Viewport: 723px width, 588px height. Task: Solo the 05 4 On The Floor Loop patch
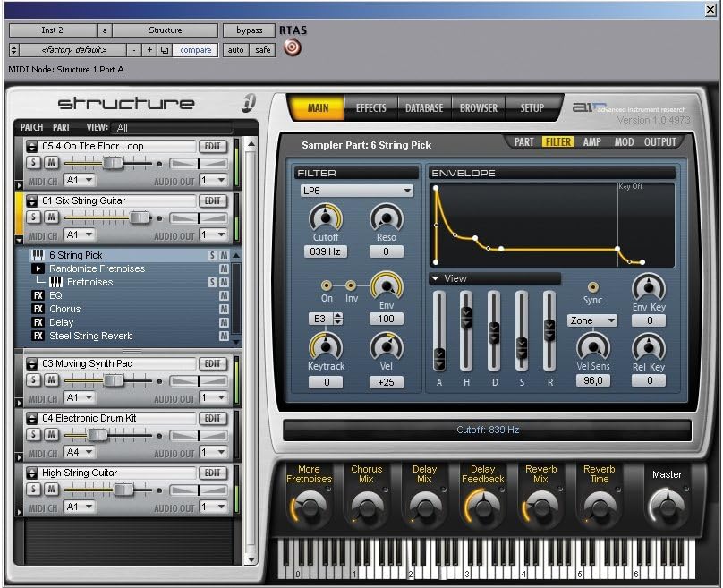point(33,163)
